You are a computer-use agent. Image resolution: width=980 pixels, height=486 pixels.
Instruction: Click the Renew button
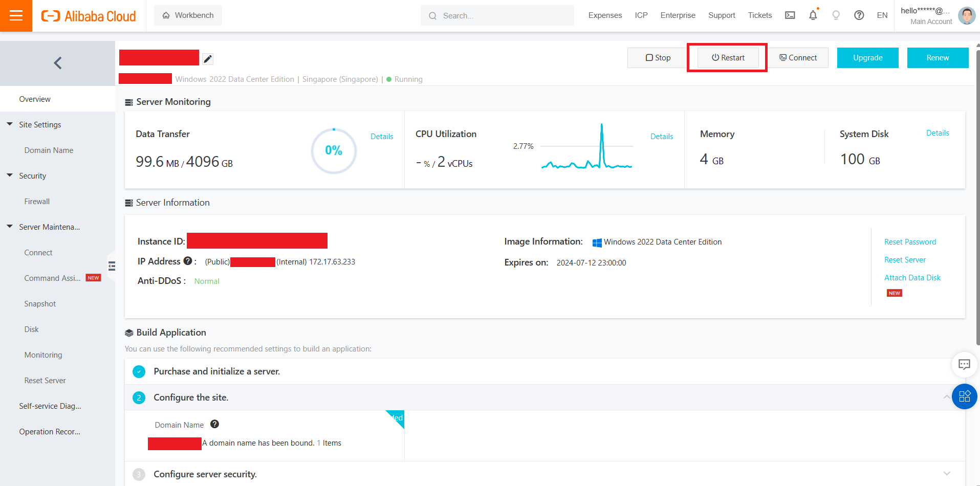click(x=938, y=58)
